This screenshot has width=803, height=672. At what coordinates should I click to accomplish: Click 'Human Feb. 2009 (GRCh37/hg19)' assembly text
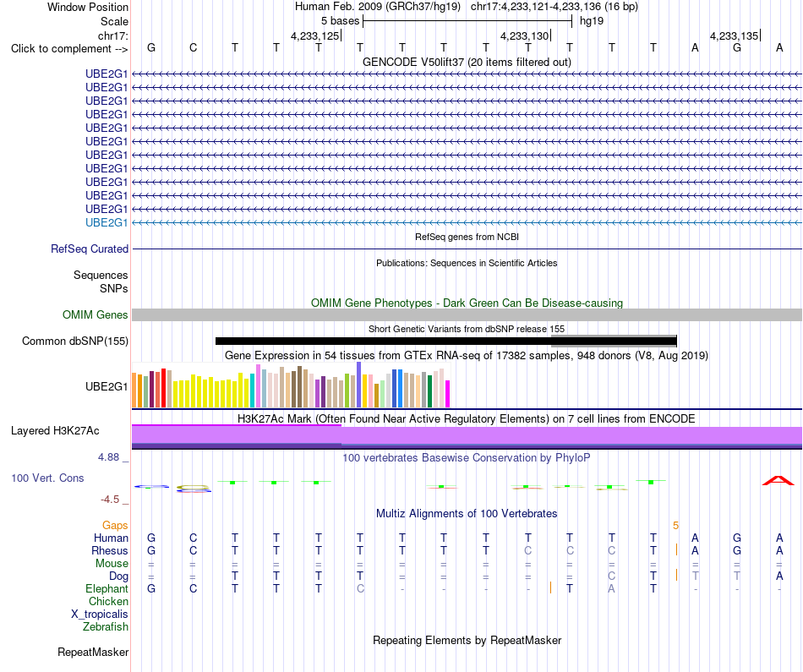tap(378, 7)
